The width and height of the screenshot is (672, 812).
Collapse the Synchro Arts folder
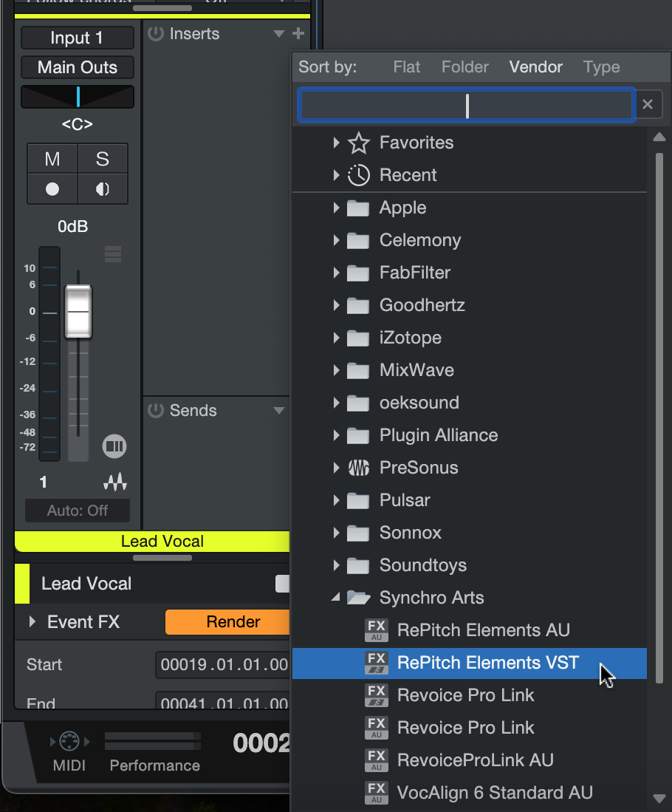pos(337,598)
